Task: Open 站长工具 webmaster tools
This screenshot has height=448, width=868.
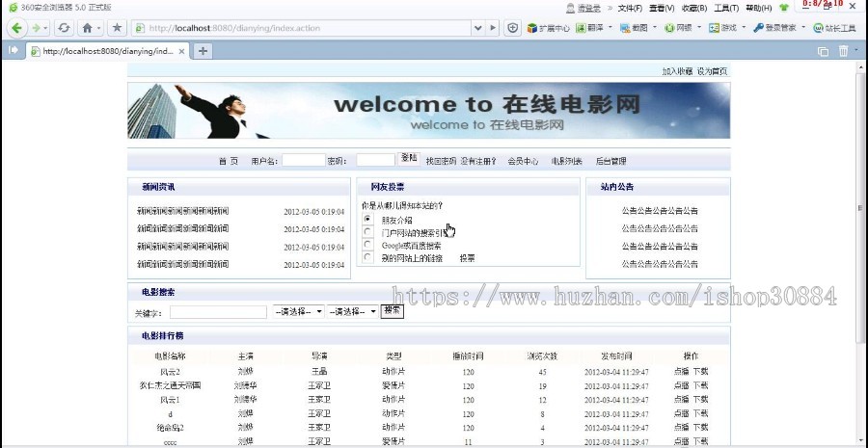Action: [834, 28]
